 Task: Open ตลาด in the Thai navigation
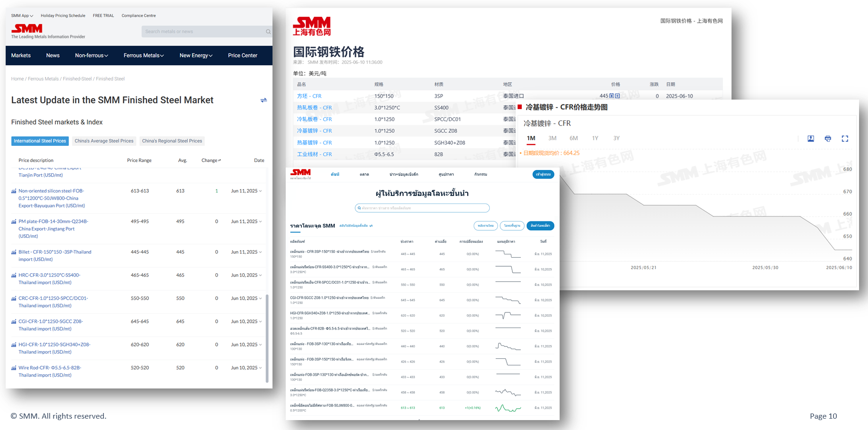(x=364, y=175)
